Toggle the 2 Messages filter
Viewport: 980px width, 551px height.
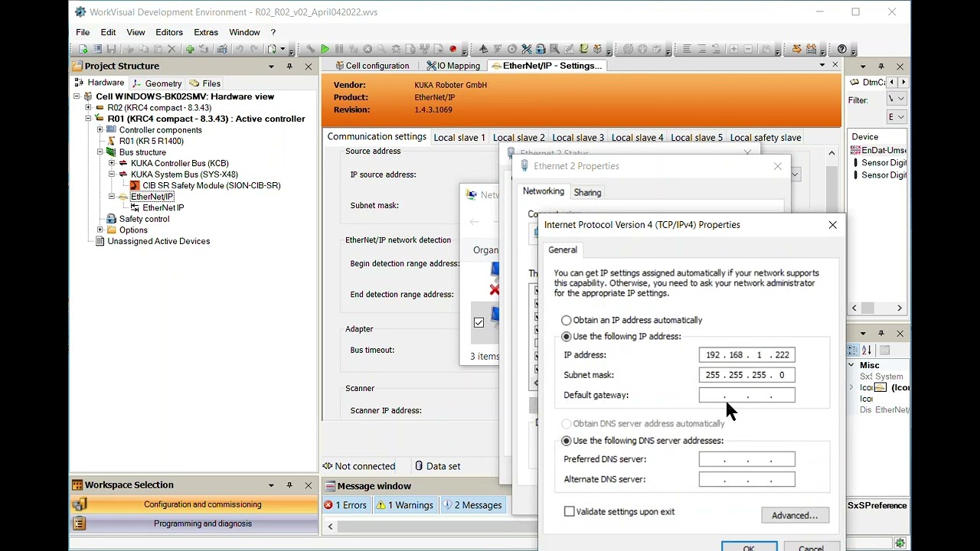pos(472,505)
